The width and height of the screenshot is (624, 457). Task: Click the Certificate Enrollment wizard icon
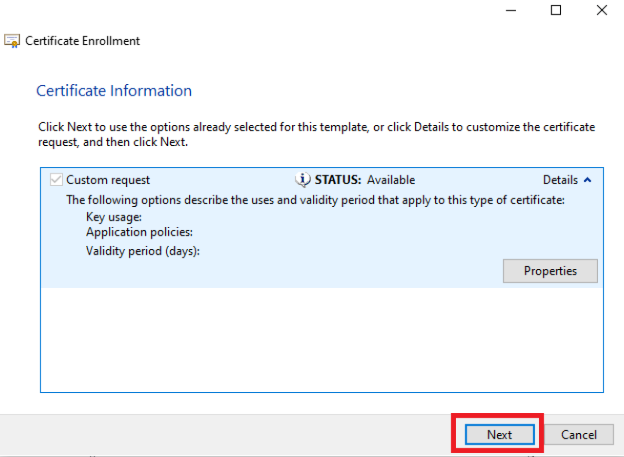click(x=12, y=41)
